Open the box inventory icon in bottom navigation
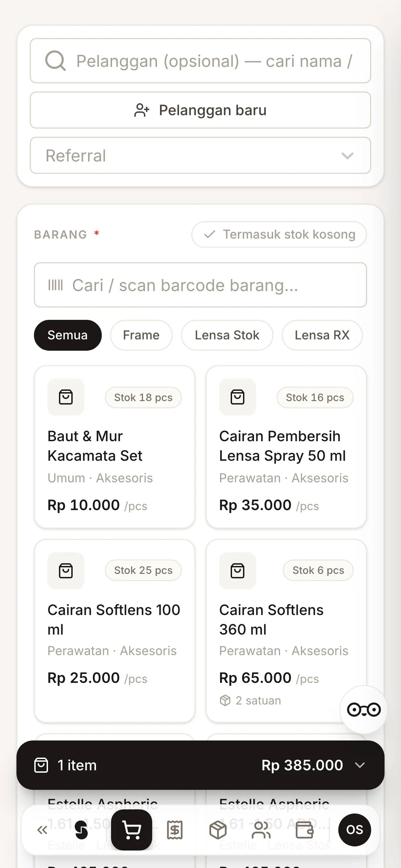This screenshot has width=401, height=868. pyautogui.click(x=218, y=830)
